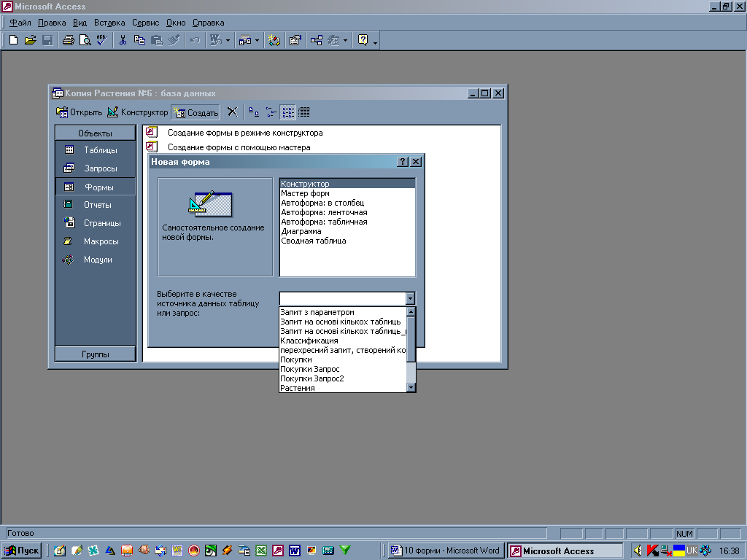This screenshot has height=560, width=747.
Task: Click the Открыть button in database window
Action: click(79, 112)
